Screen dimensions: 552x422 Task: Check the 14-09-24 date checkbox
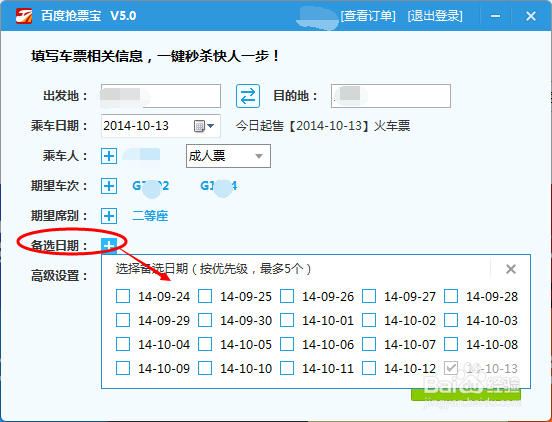pos(123,296)
